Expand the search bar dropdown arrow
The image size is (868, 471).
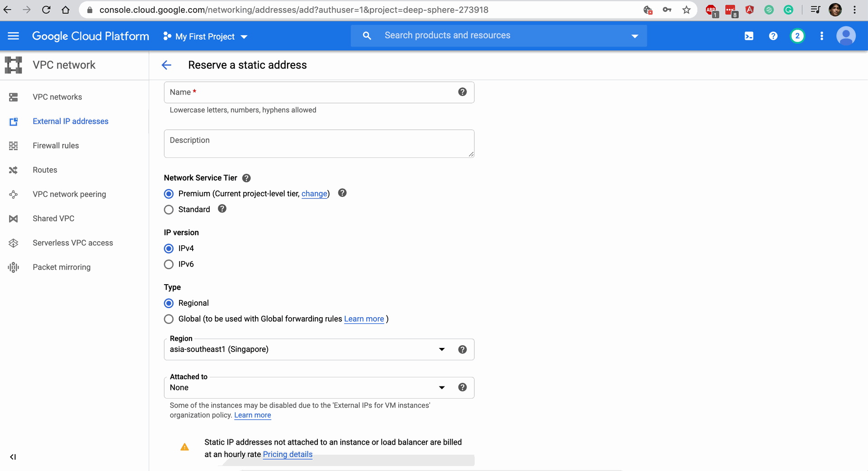tap(635, 36)
